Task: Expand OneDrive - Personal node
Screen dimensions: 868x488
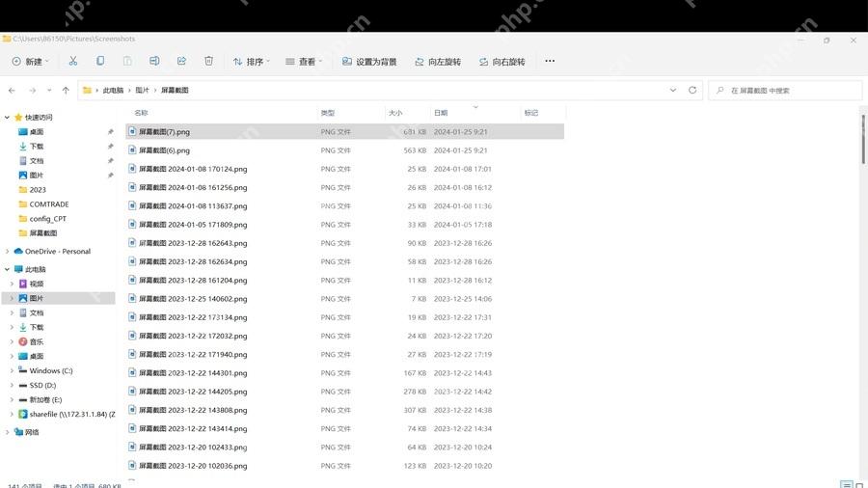Action: 7,251
